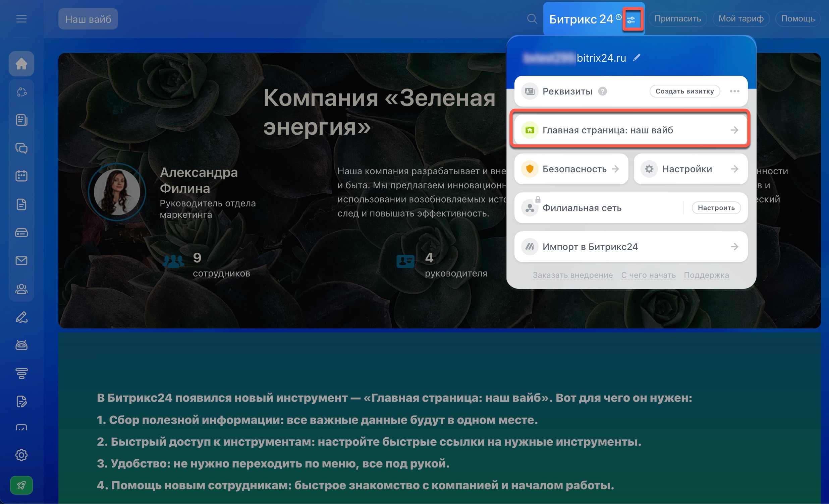
Task: Open the collaboration circle icon in the sidebar
Action: point(21,92)
